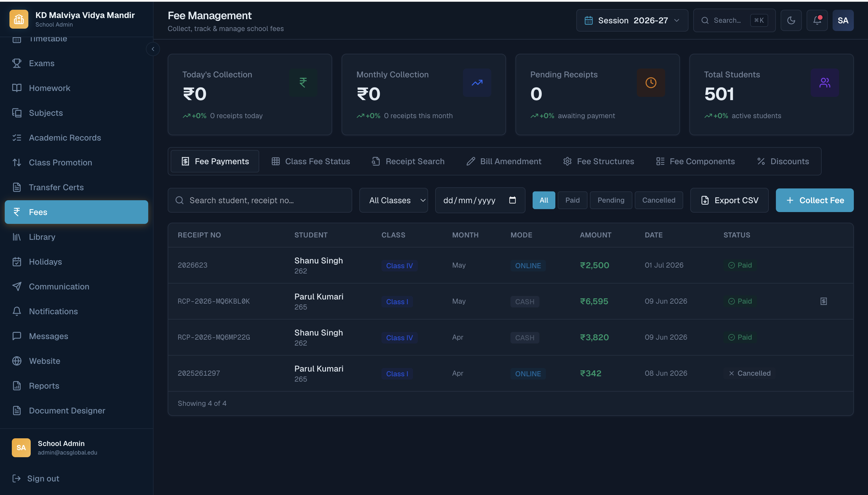
Task: Open sidebar Notifications item
Action: (76, 311)
